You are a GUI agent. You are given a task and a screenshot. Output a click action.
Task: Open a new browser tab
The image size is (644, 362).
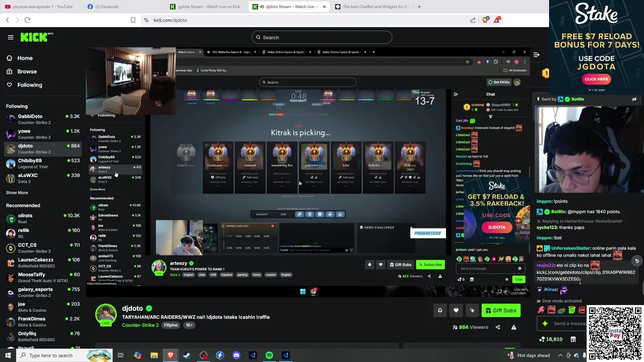click(419, 7)
